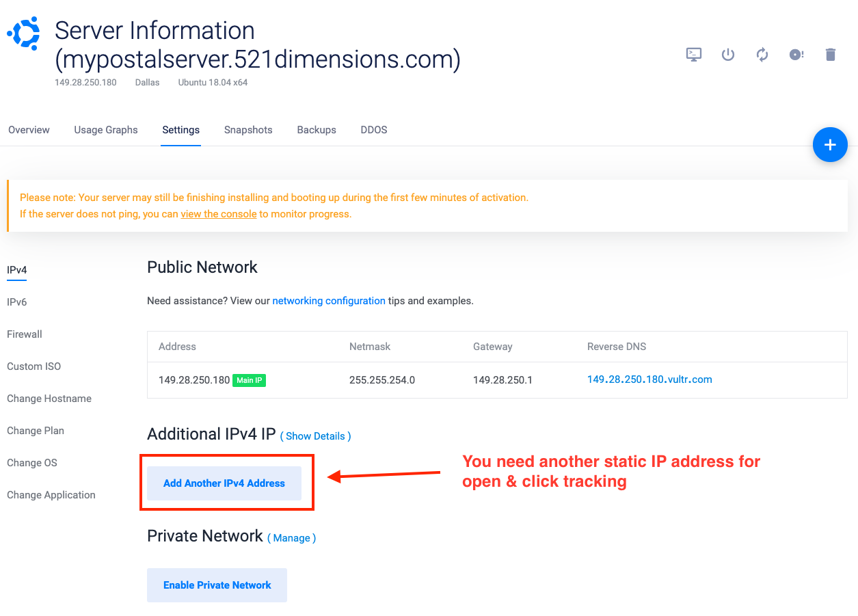Viewport: 858px width, 616px height.
Task: Select IPv4 in settings sidebar
Action: point(17,270)
